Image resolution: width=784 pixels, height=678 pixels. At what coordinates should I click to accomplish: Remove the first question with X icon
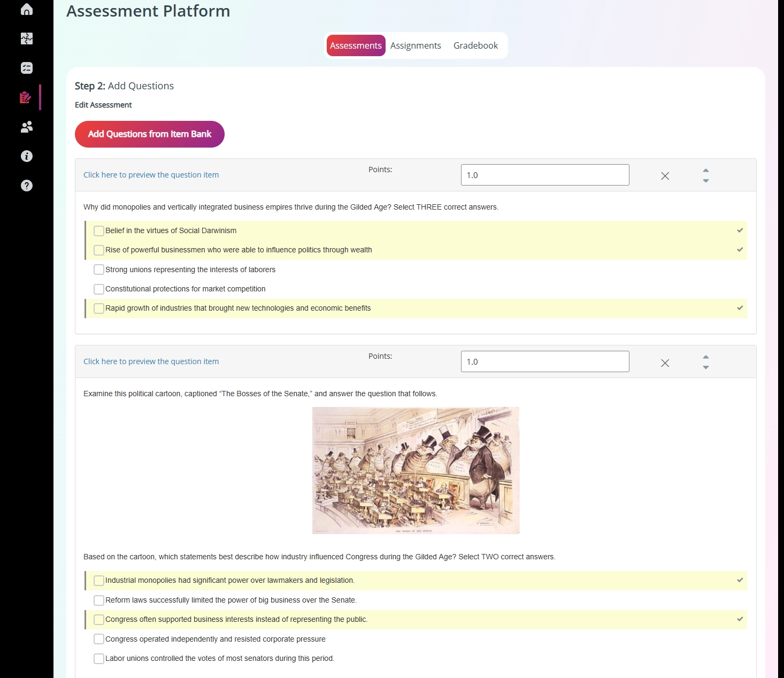coord(665,176)
